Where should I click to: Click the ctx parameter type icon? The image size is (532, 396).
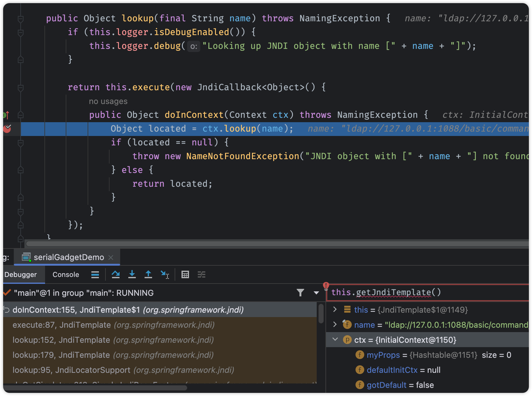tap(347, 340)
